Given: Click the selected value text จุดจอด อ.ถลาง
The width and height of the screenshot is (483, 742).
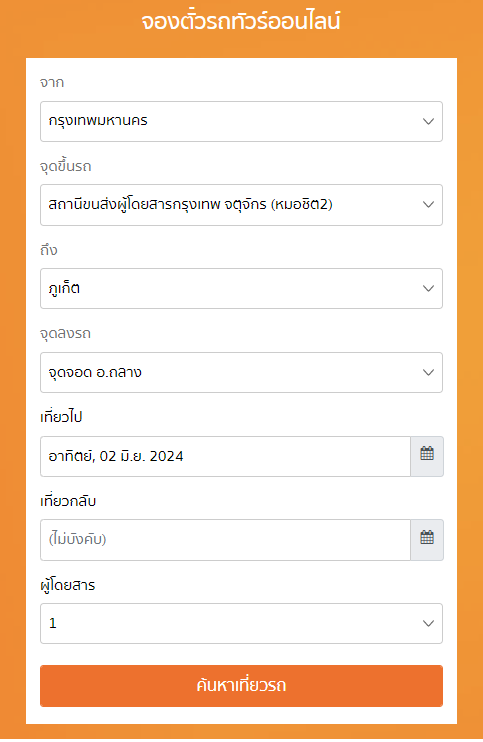Looking at the screenshot, I should (95, 373).
